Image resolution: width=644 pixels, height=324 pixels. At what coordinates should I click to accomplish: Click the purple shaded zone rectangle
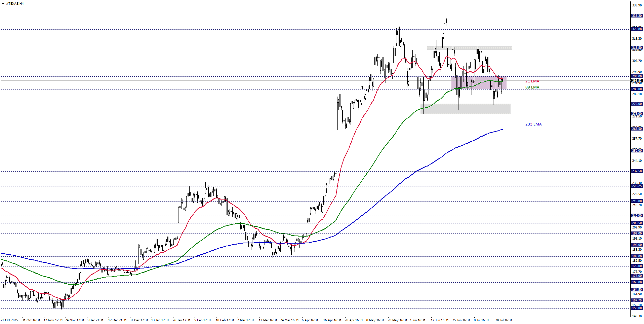(479, 83)
